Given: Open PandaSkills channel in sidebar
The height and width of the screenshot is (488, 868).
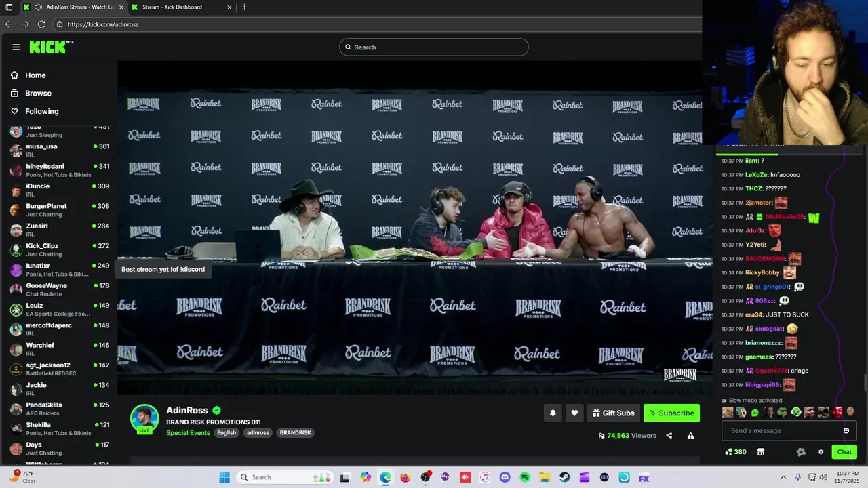Looking at the screenshot, I should click(x=60, y=409).
